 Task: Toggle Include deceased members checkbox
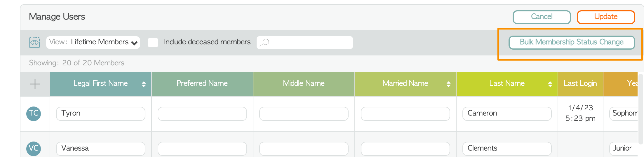click(x=153, y=42)
